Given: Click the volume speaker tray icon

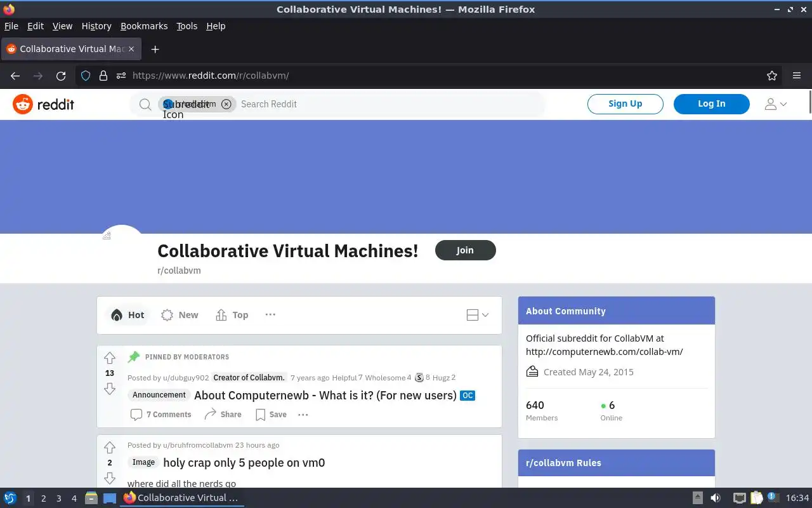Looking at the screenshot, I should pyautogui.click(x=716, y=498).
